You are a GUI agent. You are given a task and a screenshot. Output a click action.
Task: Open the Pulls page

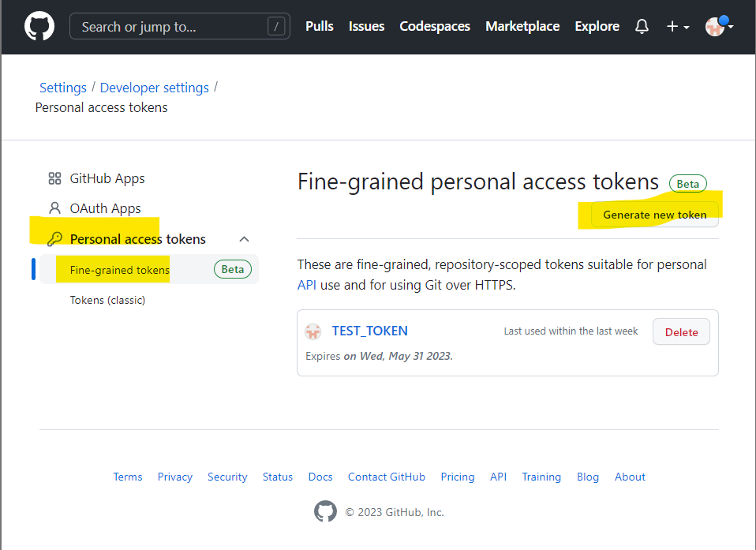pyautogui.click(x=319, y=26)
